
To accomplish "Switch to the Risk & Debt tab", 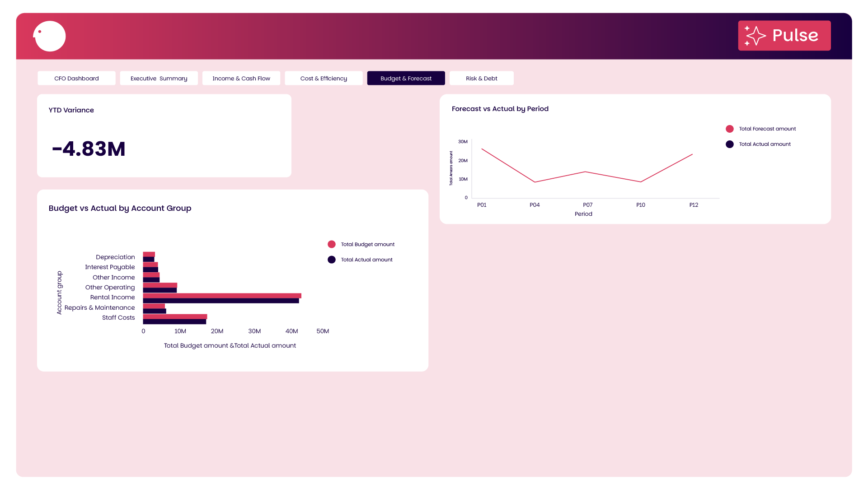I will click(x=481, y=78).
